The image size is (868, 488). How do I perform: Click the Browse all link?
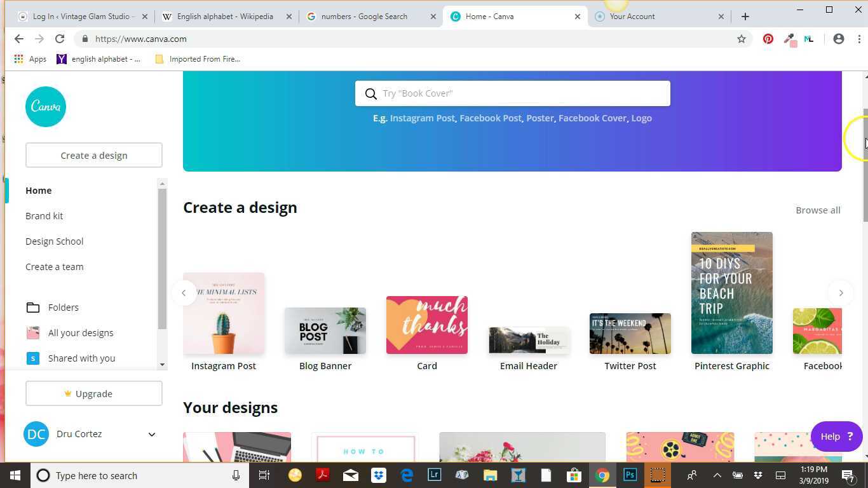coord(818,210)
